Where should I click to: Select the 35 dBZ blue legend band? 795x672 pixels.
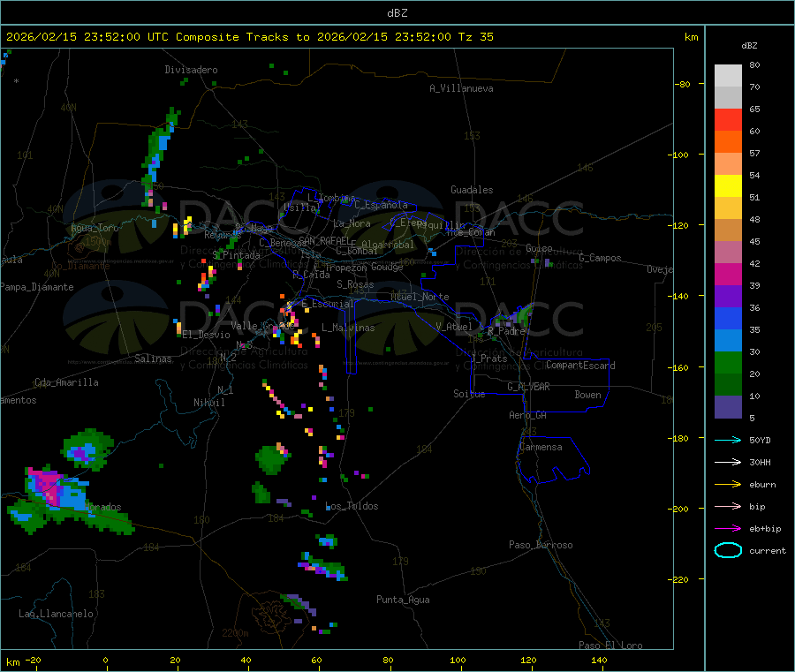(728, 318)
